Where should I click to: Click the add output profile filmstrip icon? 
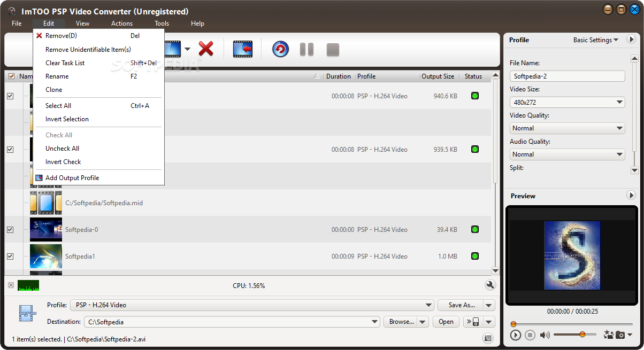[242, 49]
